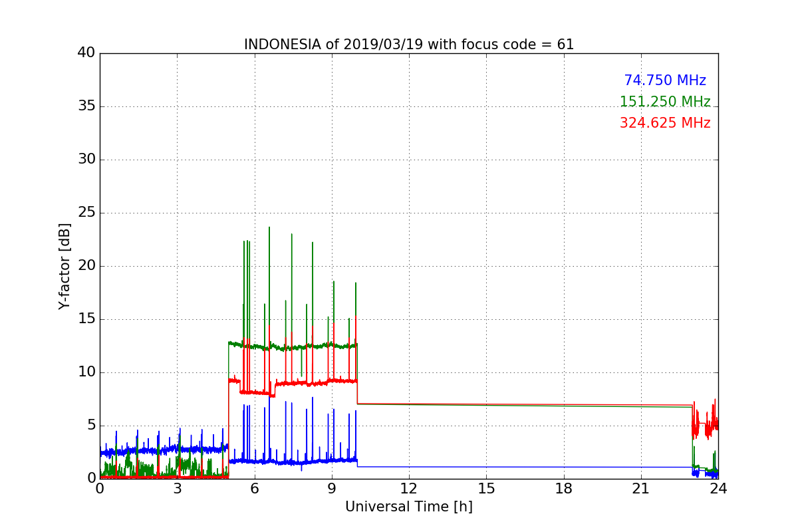This screenshot has width=798, height=532.
Task: Click the x-axis tick label 21
Action: point(641,489)
